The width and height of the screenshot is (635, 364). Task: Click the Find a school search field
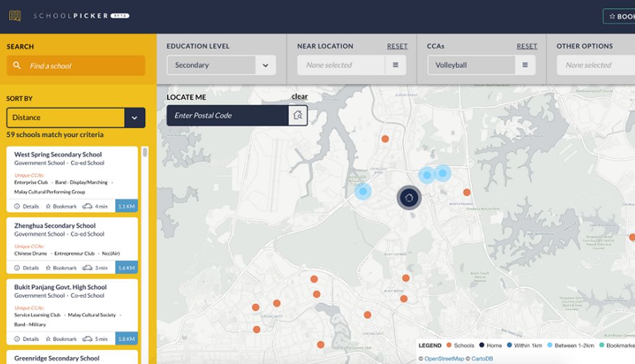[76, 66]
